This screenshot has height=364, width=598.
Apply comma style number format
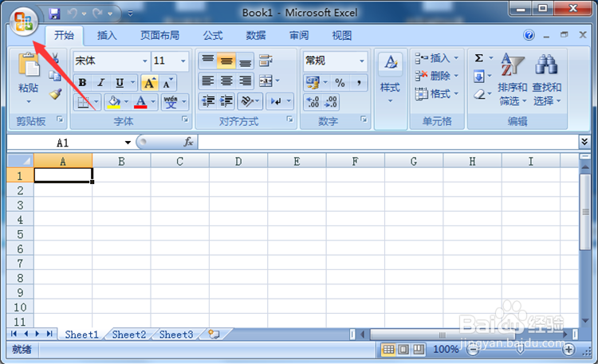[x=359, y=83]
